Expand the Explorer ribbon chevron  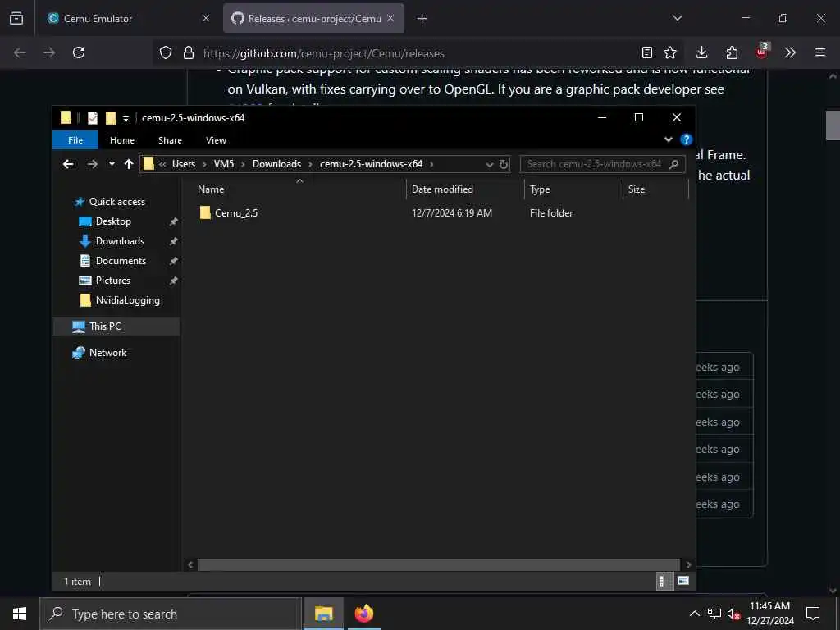[668, 139]
